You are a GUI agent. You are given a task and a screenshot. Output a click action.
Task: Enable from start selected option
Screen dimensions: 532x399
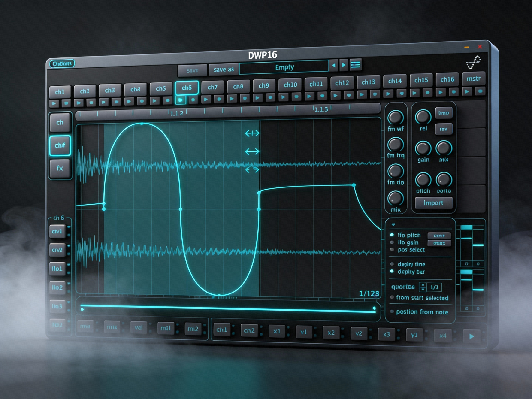[392, 297]
